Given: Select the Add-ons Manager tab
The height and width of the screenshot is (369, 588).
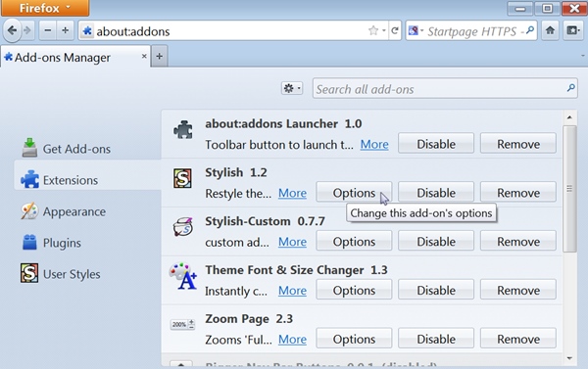Looking at the screenshot, I should click(75, 57).
